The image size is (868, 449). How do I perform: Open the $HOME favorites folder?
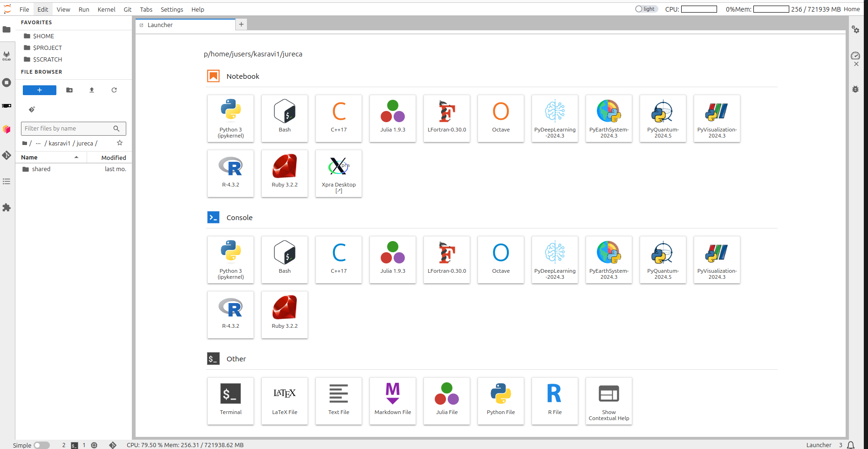[x=43, y=36]
